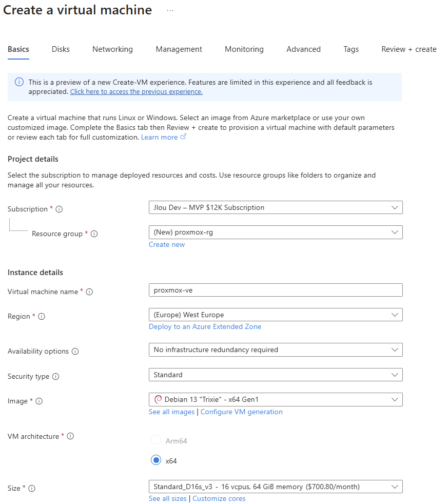Screen dimensions: 448x504
Task: Click the info icon in preview banner
Action: [20, 82]
